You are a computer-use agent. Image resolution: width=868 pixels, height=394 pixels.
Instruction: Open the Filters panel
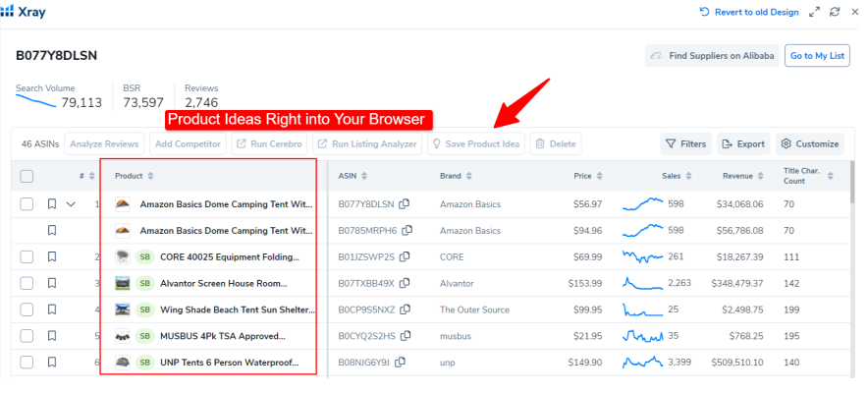point(685,143)
